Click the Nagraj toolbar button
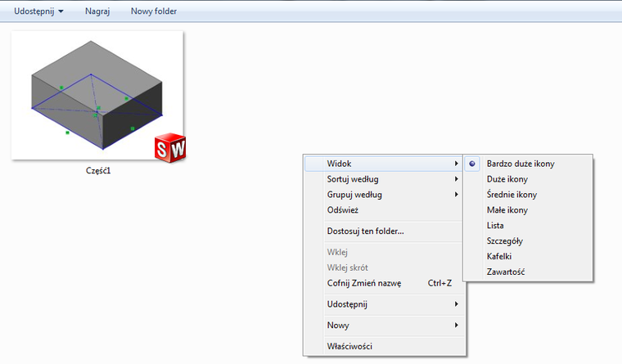622x364 pixels. [97, 11]
